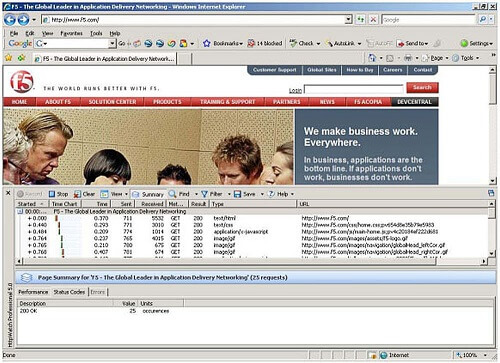
Task: Open the zoom level dropdown at 100%
Action: tap(485, 355)
